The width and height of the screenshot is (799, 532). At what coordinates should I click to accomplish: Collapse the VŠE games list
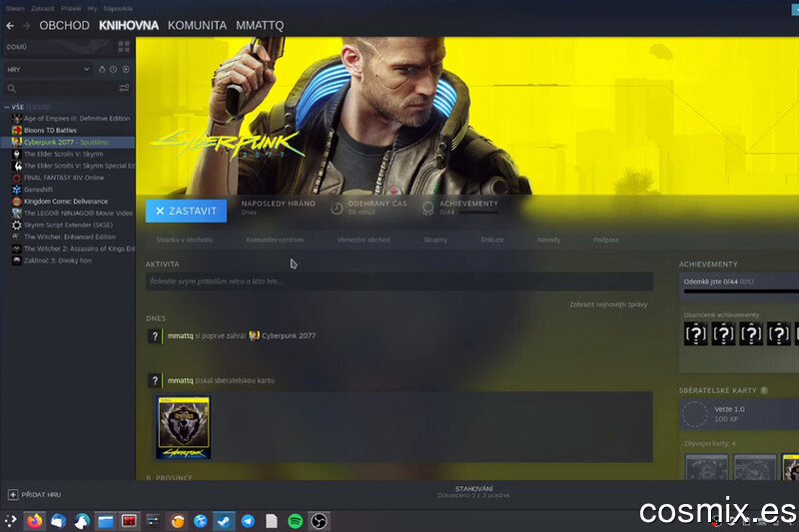point(7,107)
